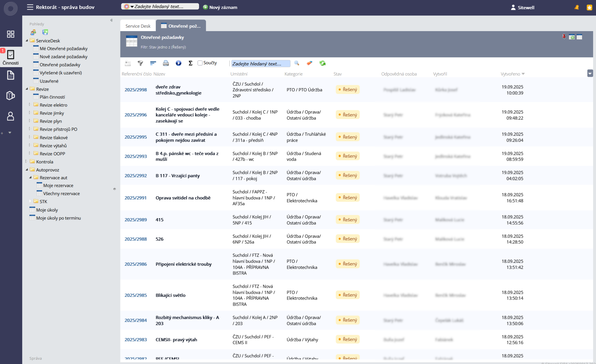Enable the Součty checkbox
The image size is (596, 364).
point(200,63)
